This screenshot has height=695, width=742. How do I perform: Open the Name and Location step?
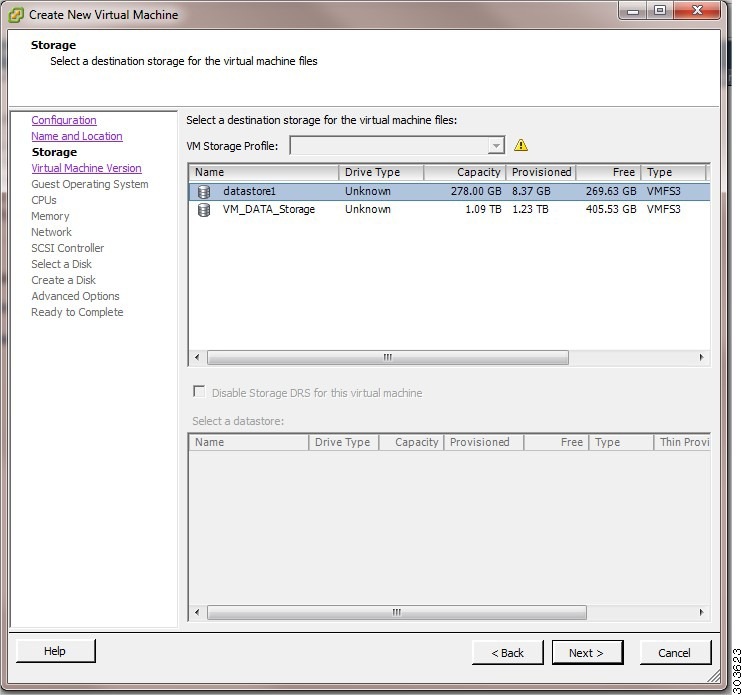(77, 136)
